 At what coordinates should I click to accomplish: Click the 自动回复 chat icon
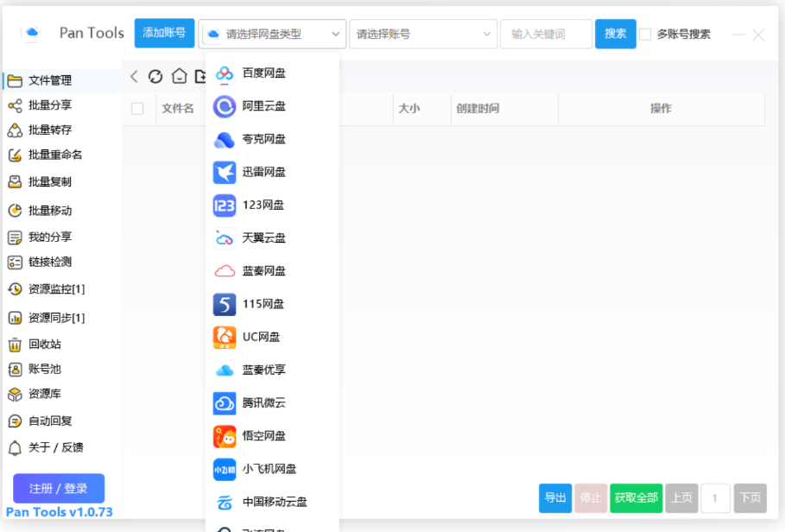click(x=15, y=421)
